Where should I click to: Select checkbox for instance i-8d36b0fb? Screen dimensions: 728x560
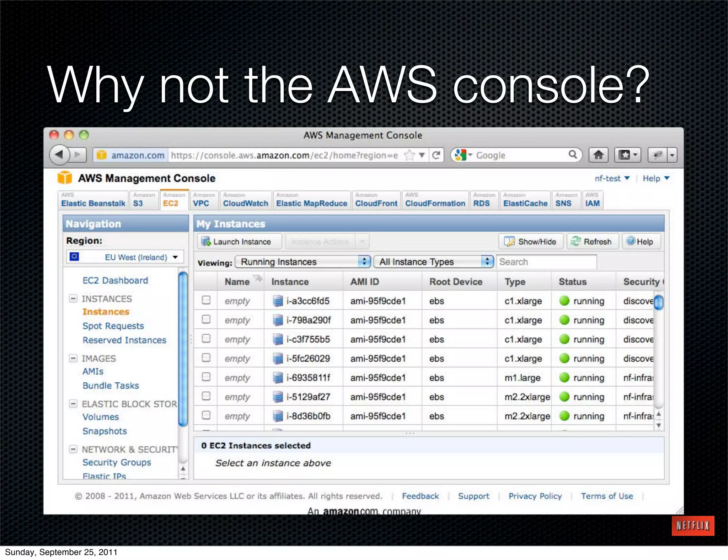[x=206, y=415]
